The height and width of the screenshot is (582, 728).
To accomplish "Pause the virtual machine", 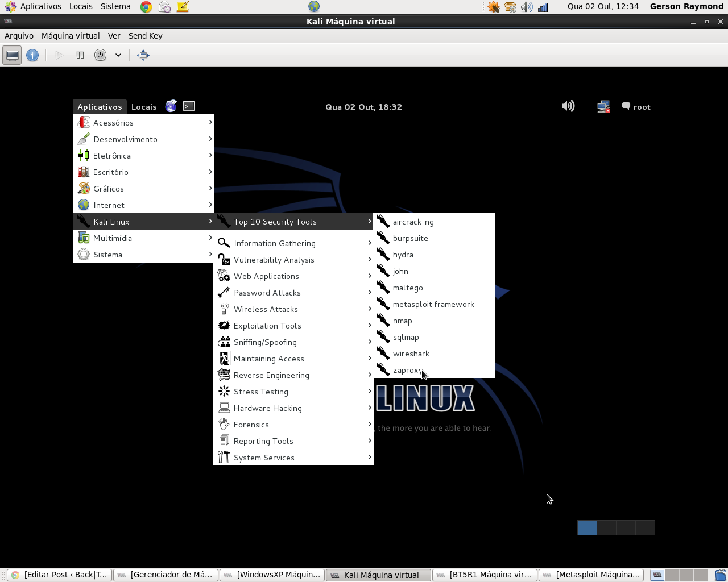I will click(x=80, y=55).
